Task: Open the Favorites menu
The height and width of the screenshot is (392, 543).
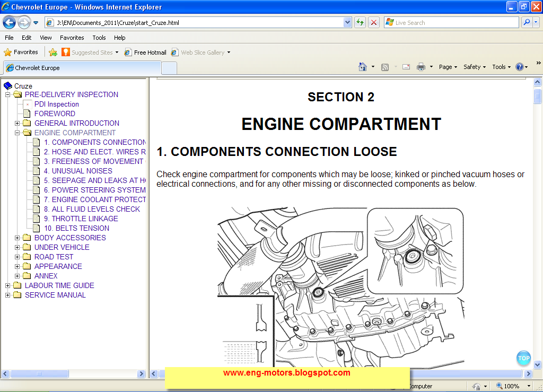Action: tap(72, 38)
